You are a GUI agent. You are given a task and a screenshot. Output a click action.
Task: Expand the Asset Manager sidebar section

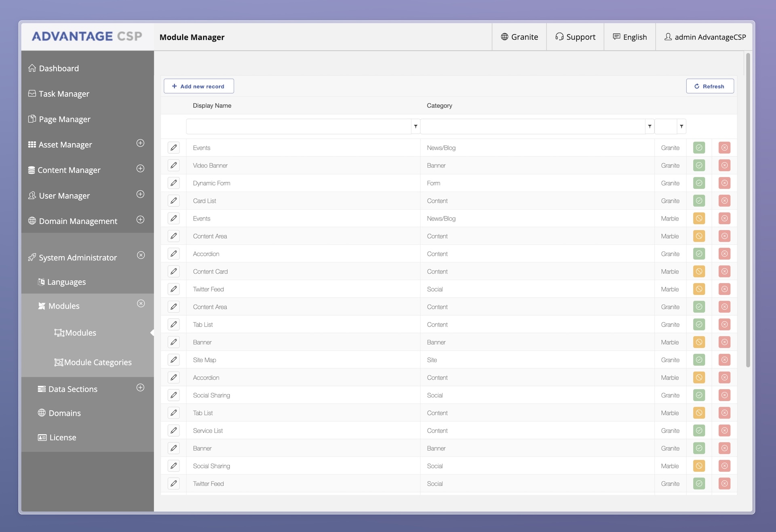[140, 143]
